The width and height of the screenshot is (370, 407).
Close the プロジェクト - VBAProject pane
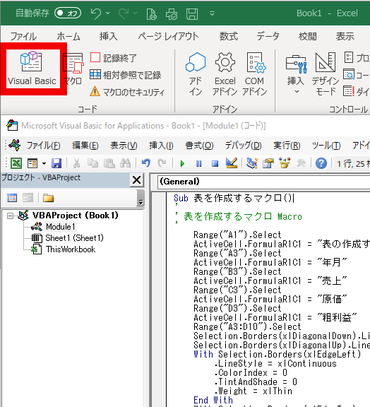coord(136,180)
